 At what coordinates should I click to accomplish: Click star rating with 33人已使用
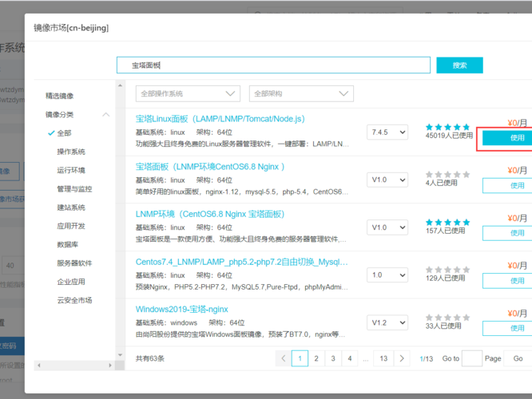448,318
